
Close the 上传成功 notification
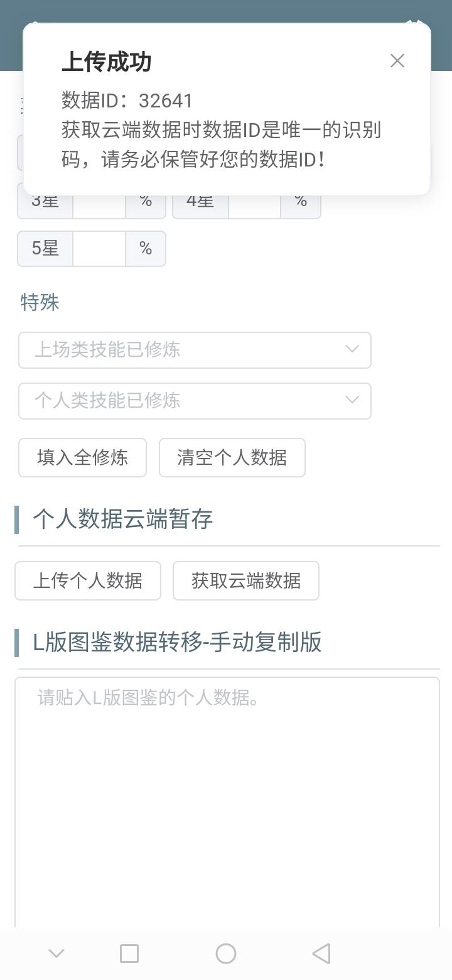[x=397, y=61]
